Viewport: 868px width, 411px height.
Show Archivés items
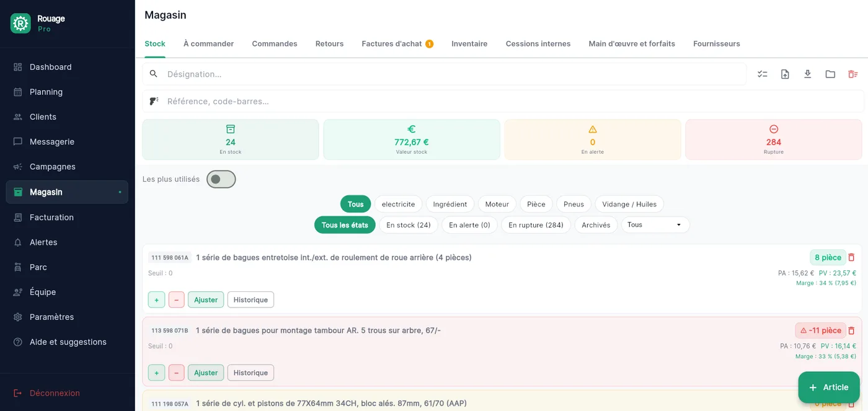pyautogui.click(x=596, y=225)
